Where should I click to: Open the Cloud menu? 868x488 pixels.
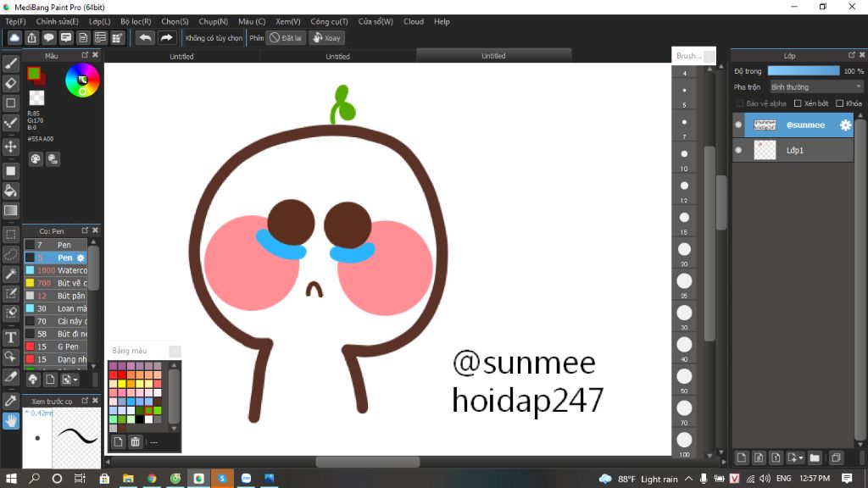[414, 21]
